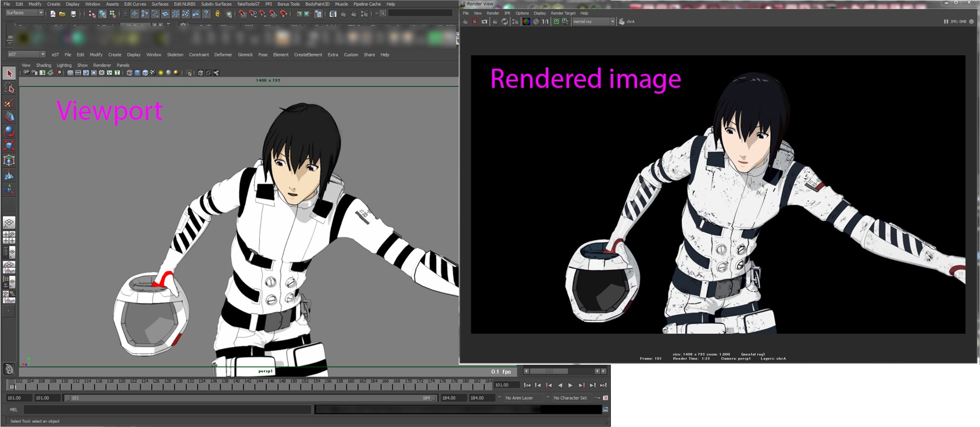Open Render Settings icon on status line
Image resolution: width=980 pixels, height=427 pixels.
coord(364,13)
